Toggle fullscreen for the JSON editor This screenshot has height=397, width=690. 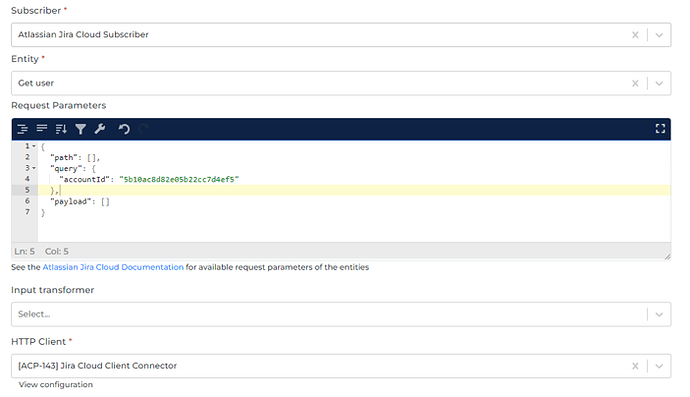coord(660,129)
